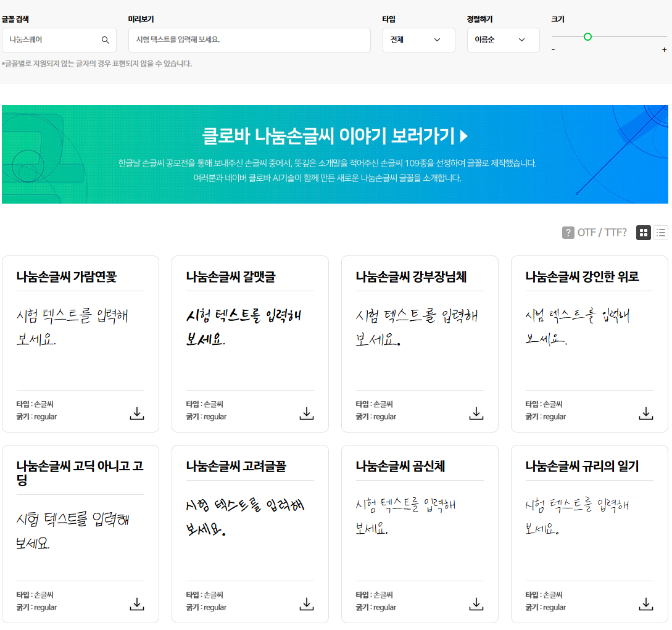Download the 나눔손글씨 고딕 아니고 고딩 font

[x=136, y=604]
